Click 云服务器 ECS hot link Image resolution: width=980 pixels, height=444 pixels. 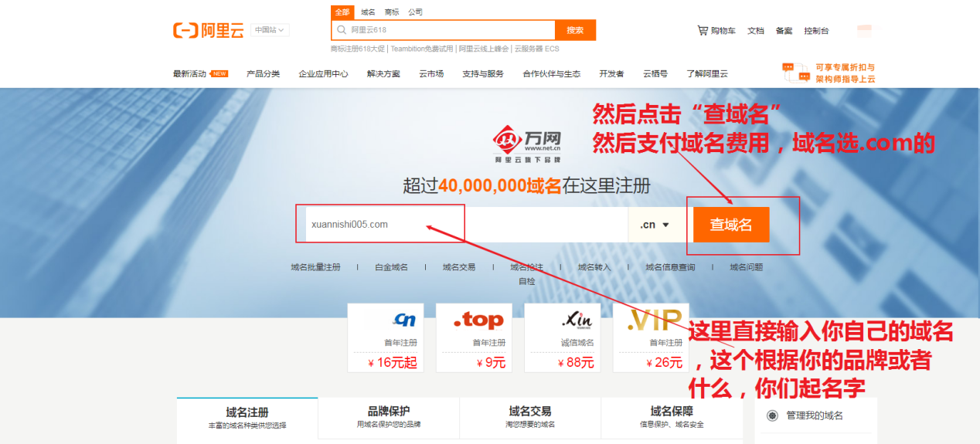click(536, 49)
